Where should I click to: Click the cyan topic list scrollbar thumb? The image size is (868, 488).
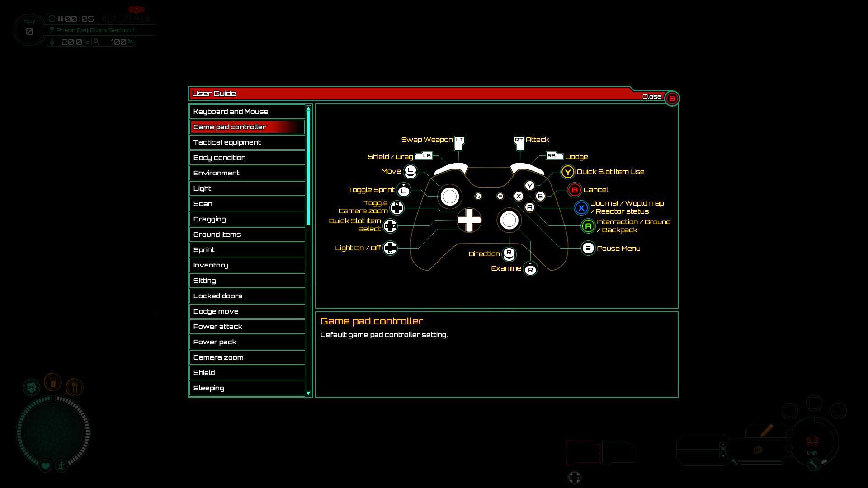click(308, 167)
